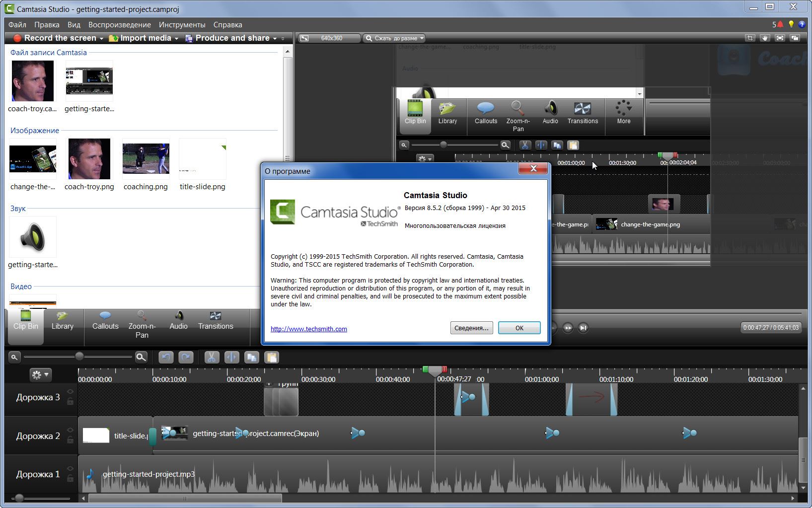Detach the preview window icon
The width and height of the screenshot is (812, 508).
pos(795,38)
